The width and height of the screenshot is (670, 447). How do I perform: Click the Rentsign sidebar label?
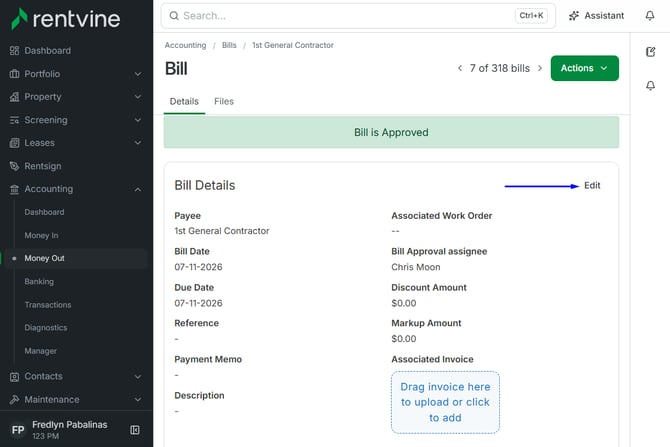coord(43,166)
